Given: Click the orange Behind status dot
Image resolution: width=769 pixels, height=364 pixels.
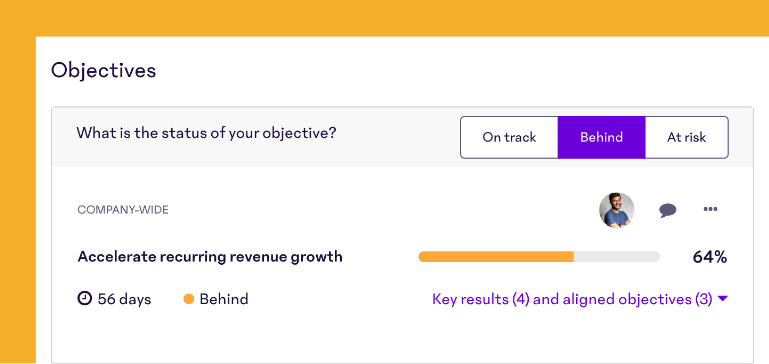Looking at the screenshot, I should 189,299.
